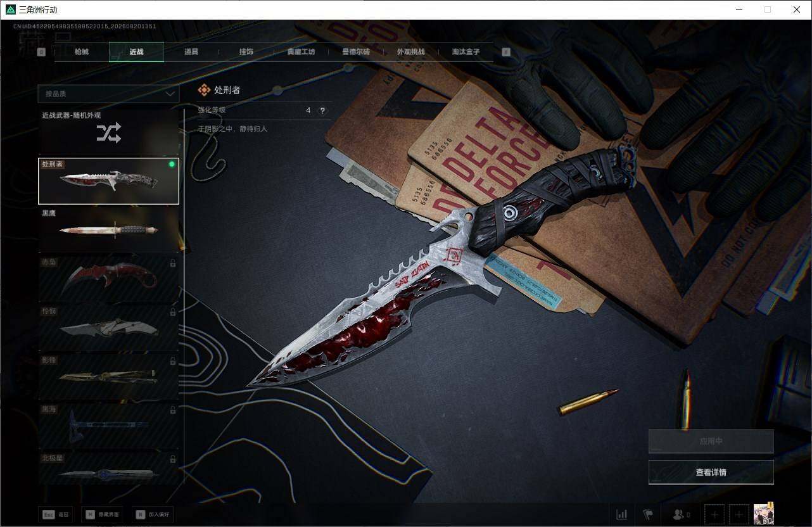Open the 强化等级 question-mark help

322,111
